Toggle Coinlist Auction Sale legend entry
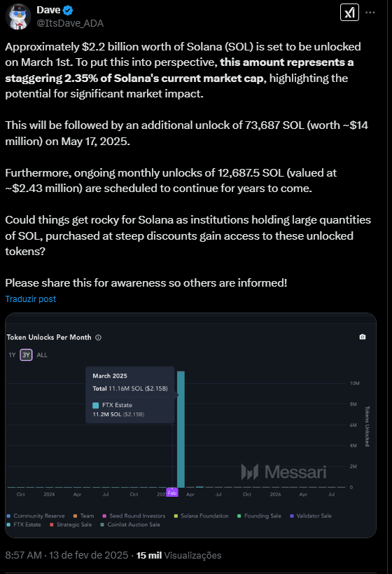 click(x=130, y=524)
